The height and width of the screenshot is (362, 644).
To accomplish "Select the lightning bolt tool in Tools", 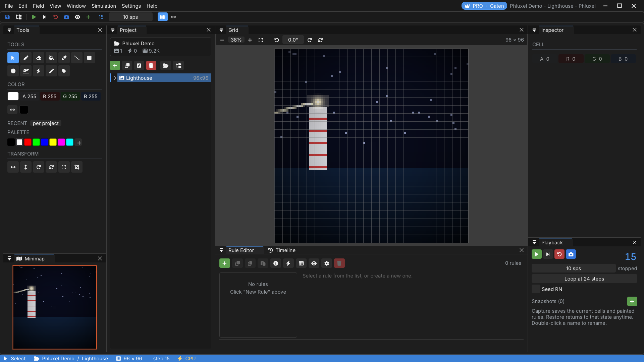I will click(39, 71).
